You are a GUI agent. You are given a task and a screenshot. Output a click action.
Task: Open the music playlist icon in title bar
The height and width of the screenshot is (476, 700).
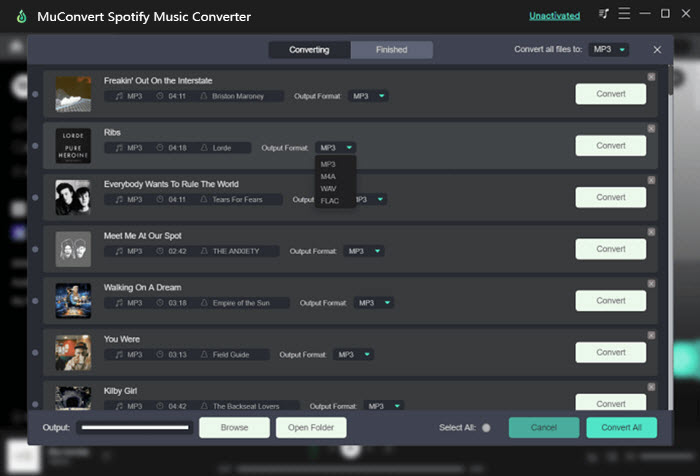coord(604,15)
